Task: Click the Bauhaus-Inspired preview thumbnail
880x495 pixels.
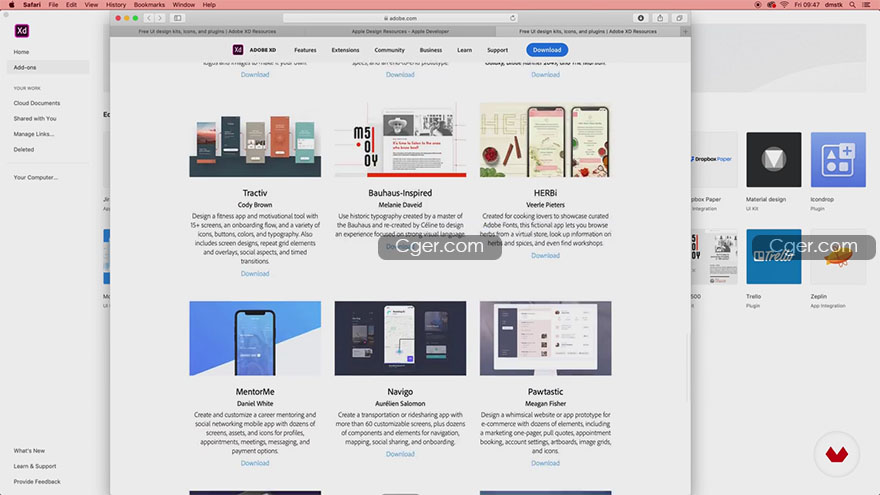Action: pos(400,140)
